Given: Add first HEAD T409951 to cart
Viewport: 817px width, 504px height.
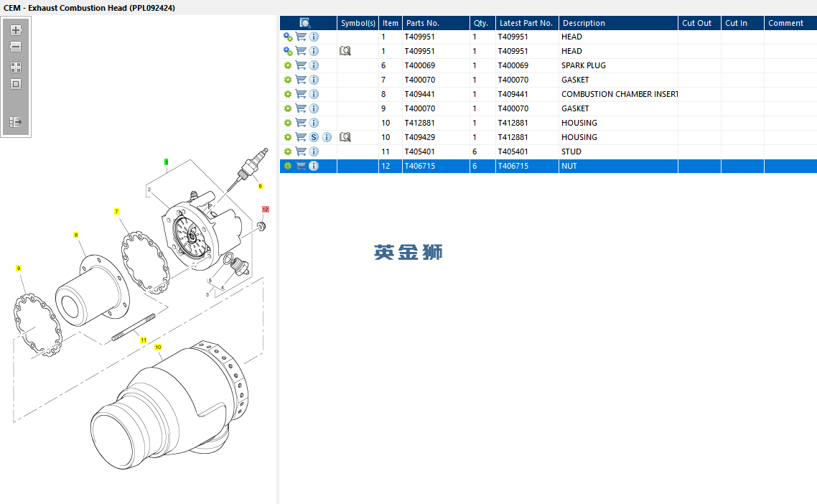Looking at the screenshot, I should coord(301,37).
